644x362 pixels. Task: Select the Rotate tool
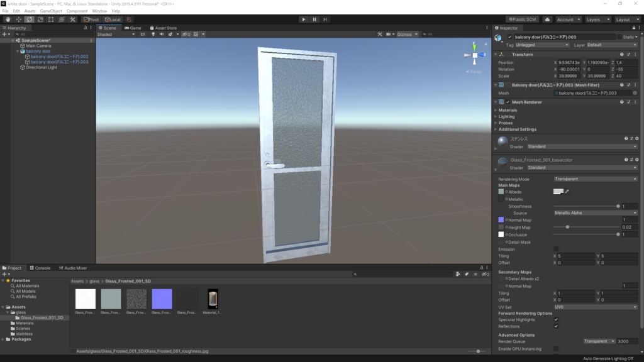(29, 19)
